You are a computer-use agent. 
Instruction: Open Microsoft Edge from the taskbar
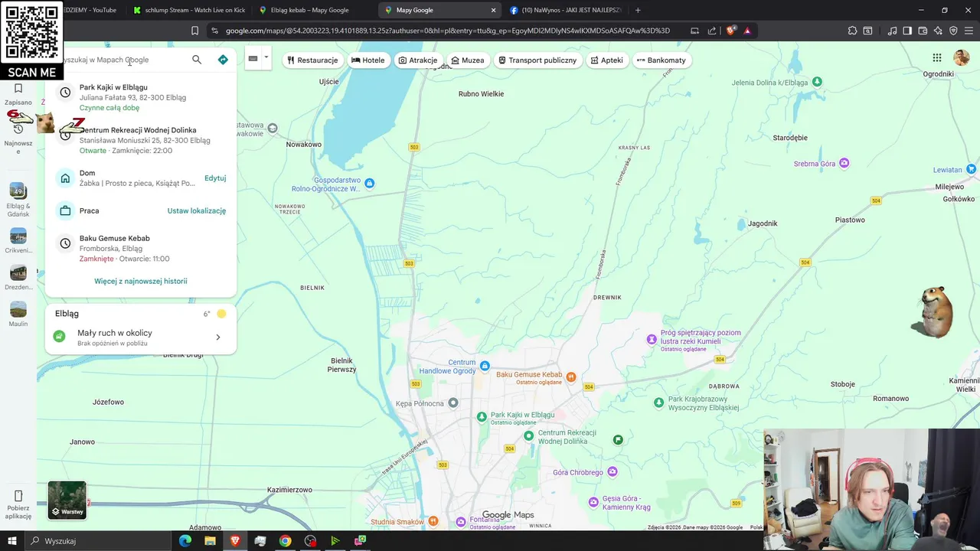click(x=185, y=541)
